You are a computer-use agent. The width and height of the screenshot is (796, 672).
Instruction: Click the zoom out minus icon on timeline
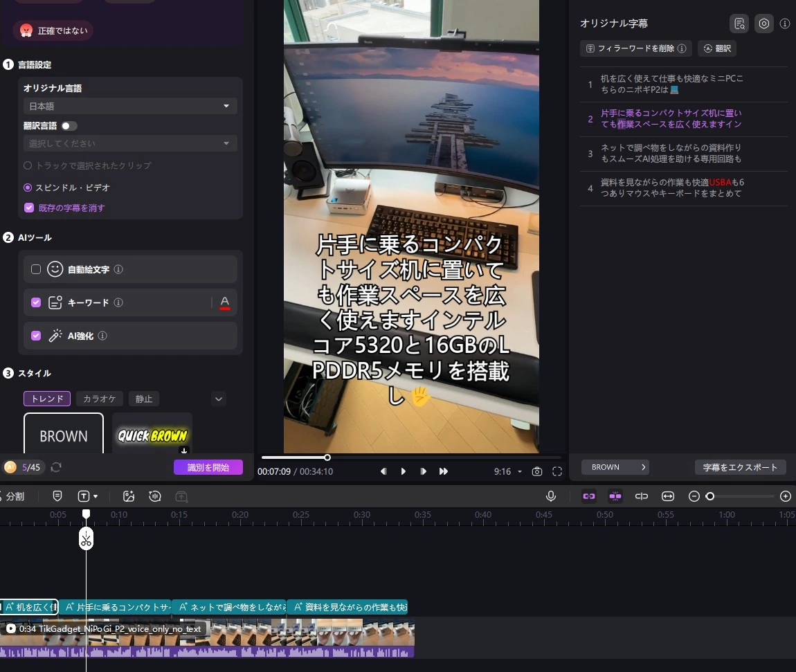pyautogui.click(x=694, y=496)
